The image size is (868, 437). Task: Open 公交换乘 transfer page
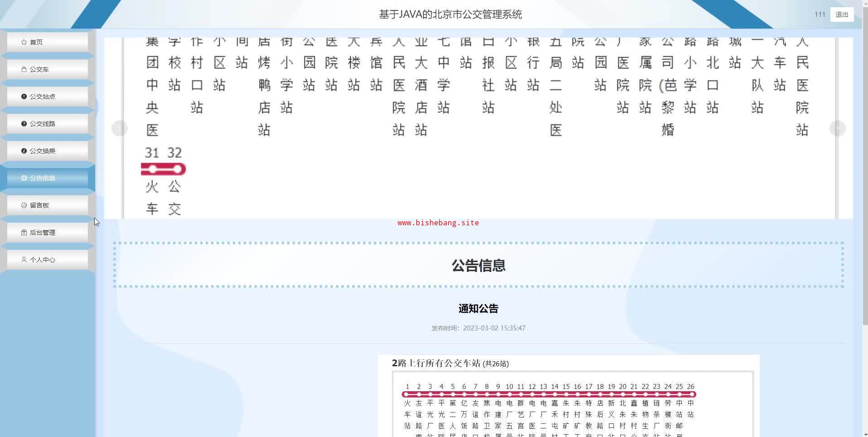click(48, 151)
